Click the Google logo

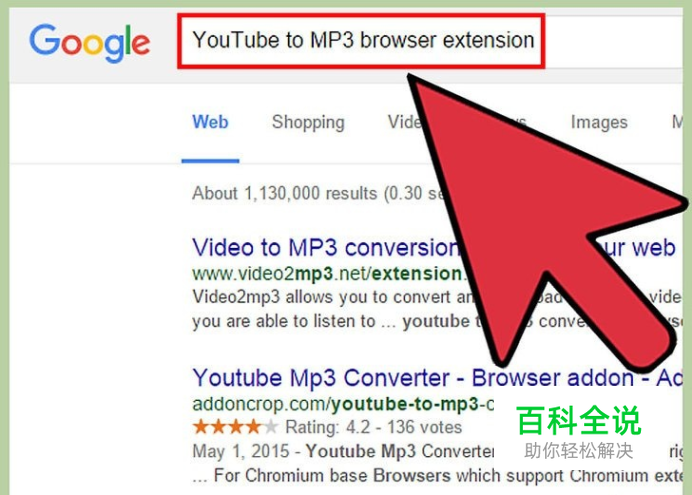90,42
